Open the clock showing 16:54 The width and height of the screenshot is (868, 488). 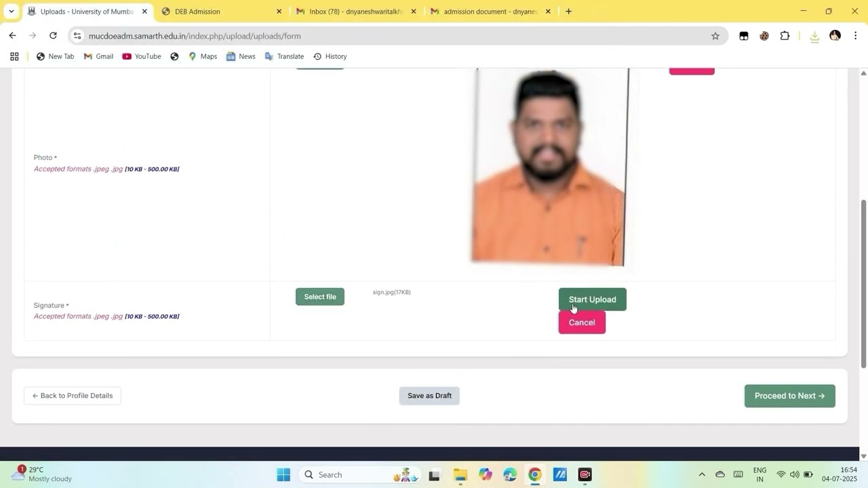pyautogui.click(x=840, y=474)
